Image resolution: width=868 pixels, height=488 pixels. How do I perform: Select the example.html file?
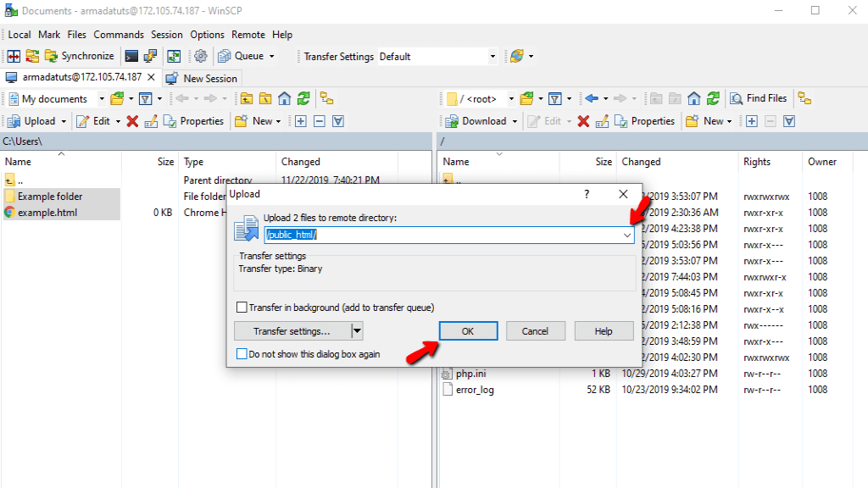(x=61, y=213)
